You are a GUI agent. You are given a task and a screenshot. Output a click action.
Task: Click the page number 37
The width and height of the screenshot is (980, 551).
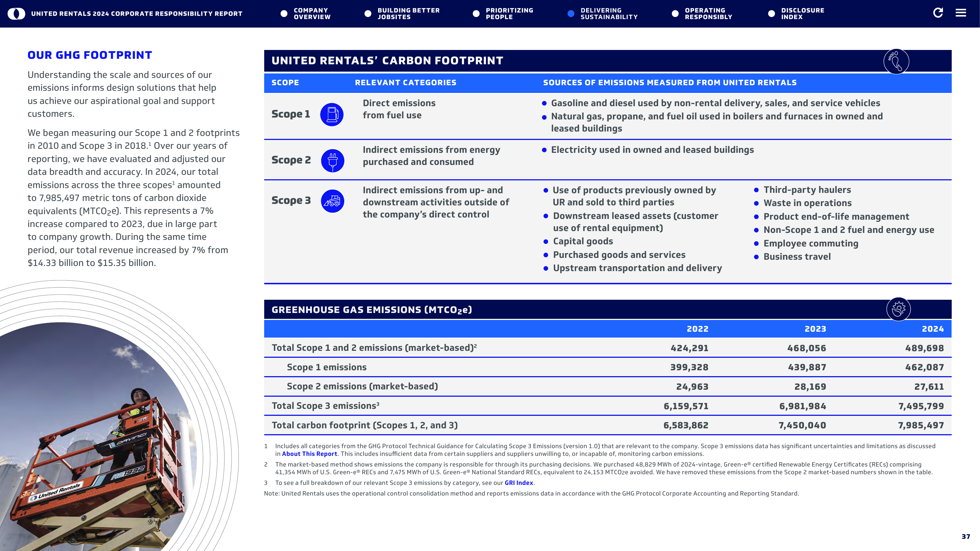click(966, 537)
